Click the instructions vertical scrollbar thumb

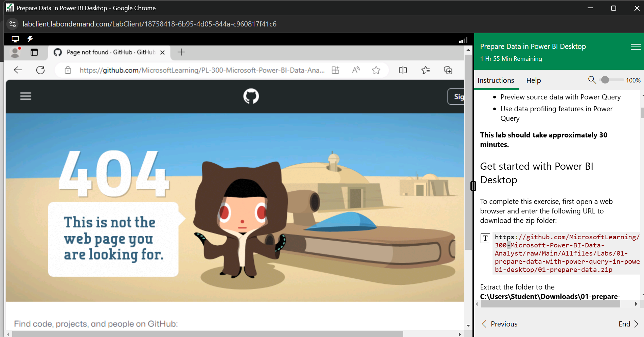(x=642, y=113)
